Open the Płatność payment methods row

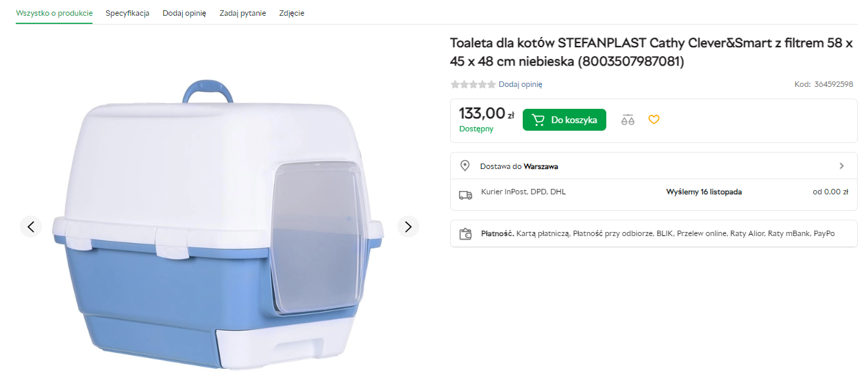654,234
